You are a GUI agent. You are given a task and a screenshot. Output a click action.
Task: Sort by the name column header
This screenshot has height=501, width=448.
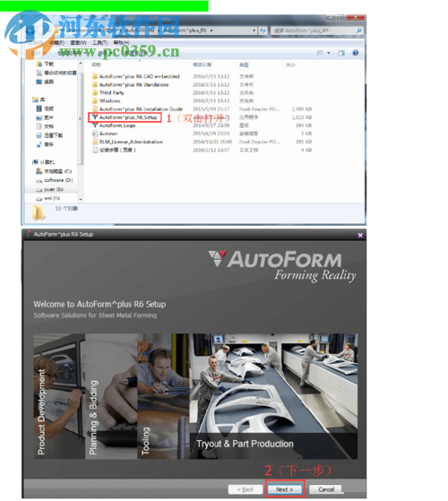(96, 65)
